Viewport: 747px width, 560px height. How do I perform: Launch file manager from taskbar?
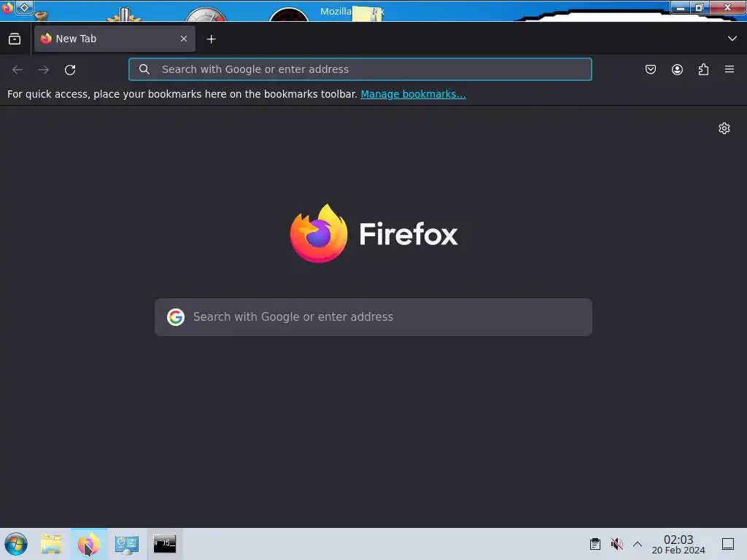pyautogui.click(x=51, y=544)
